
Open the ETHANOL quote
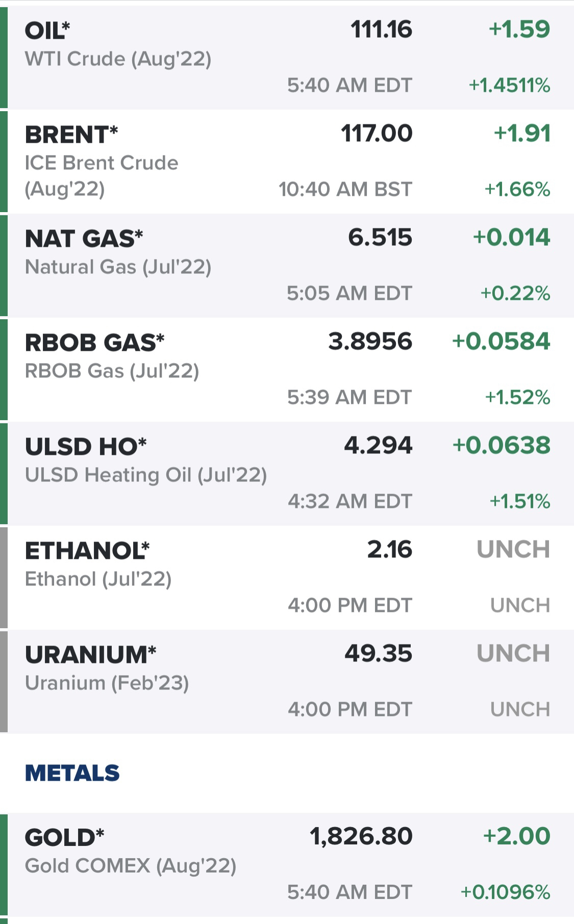[x=287, y=578]
